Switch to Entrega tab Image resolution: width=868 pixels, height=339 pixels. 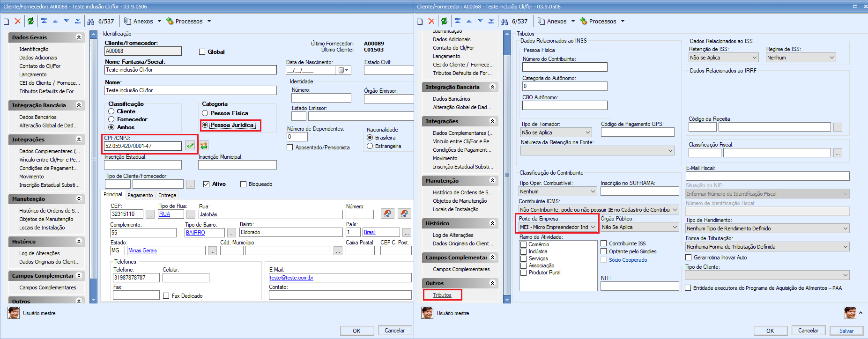coord(167,195)
